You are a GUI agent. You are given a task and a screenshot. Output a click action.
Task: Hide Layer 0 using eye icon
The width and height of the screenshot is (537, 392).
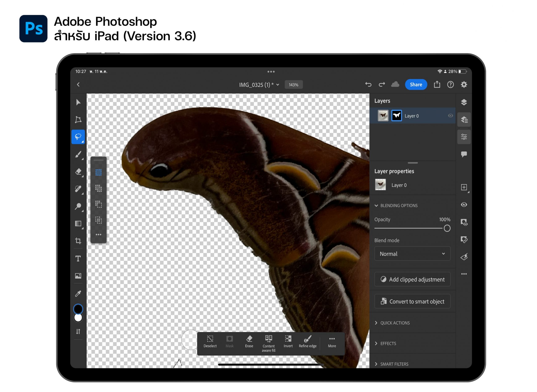click(450, 116)
